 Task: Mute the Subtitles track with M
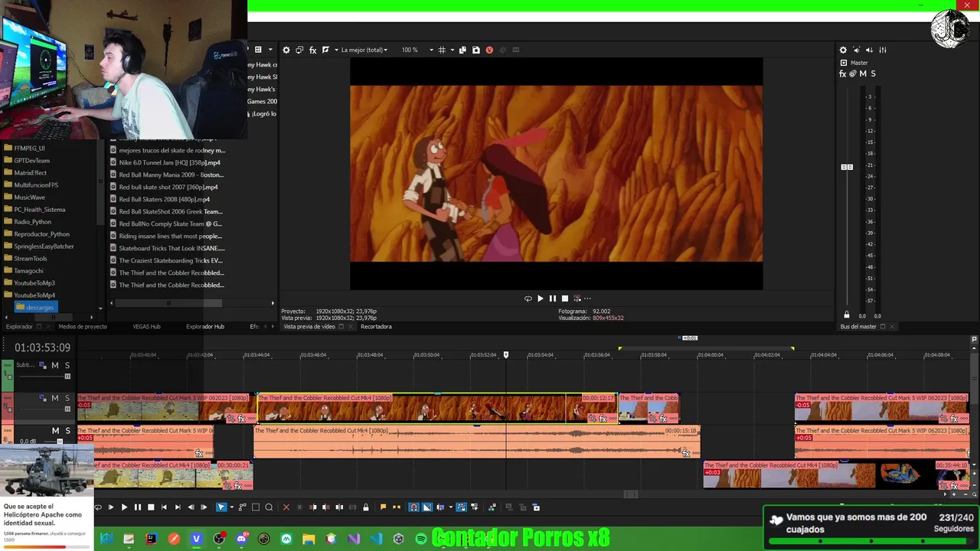pyautogui.click(x=54, y=366)
